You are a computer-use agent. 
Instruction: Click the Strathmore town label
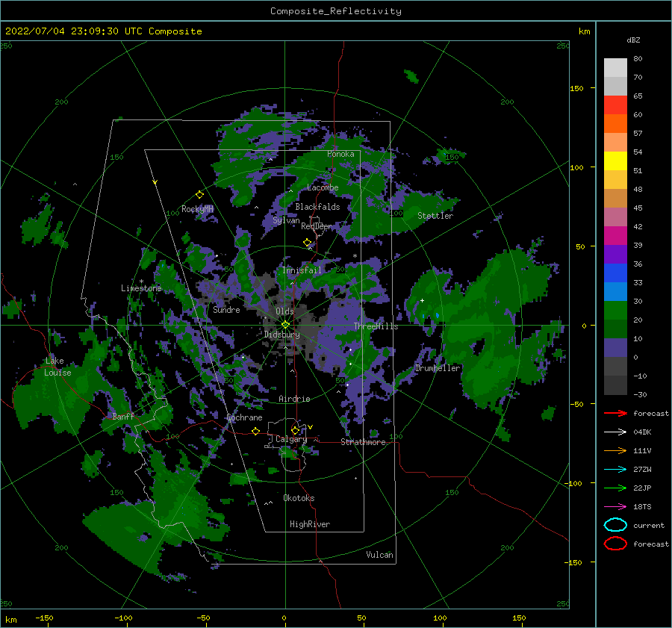[363, 442]
